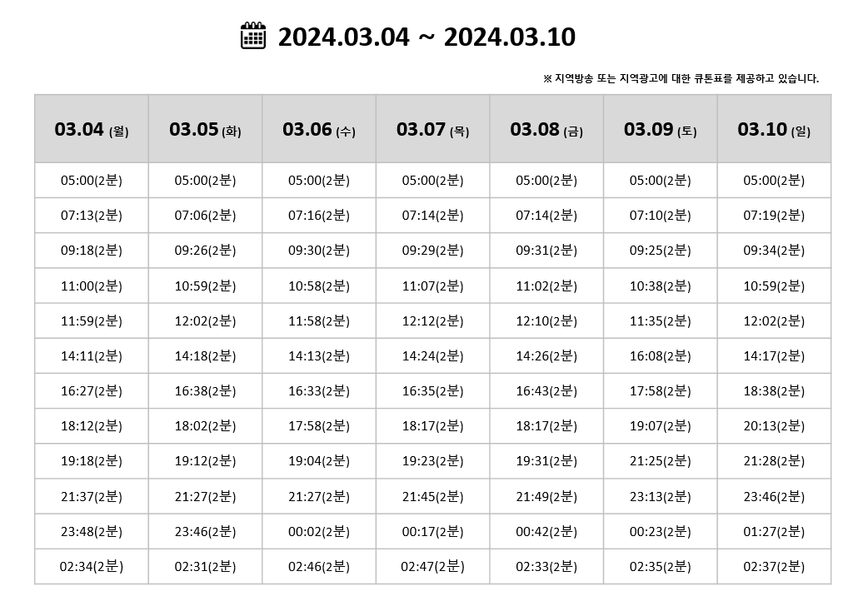The image size is (868, 611).
Task: Select the 03.04 (월) column header
Action: (92, 129)
